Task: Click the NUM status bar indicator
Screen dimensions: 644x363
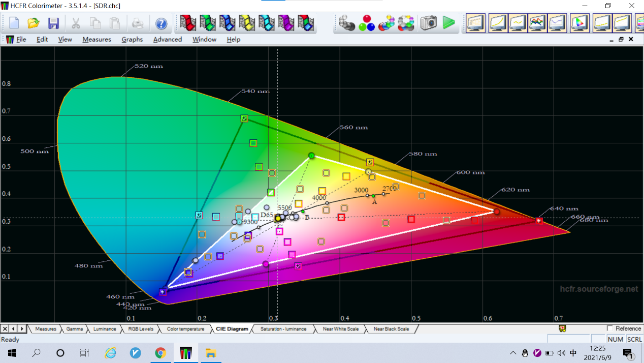Action: coord(615,339)
